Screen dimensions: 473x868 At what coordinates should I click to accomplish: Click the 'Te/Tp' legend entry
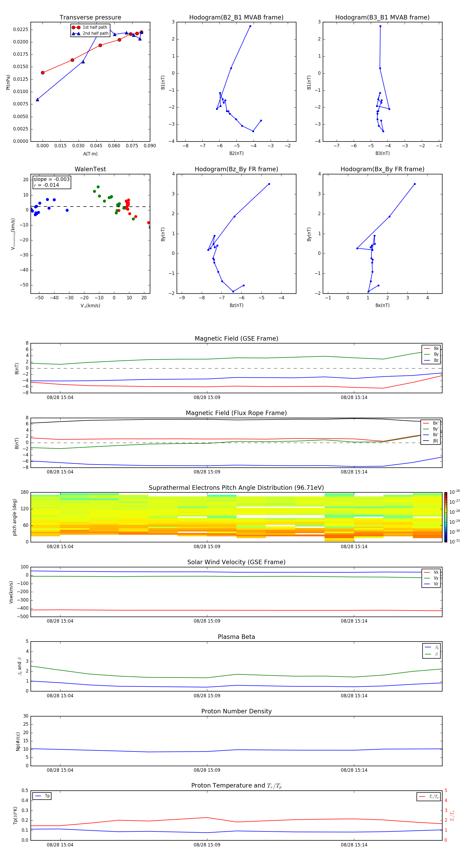pyautogui.click(x=429, y=796)
